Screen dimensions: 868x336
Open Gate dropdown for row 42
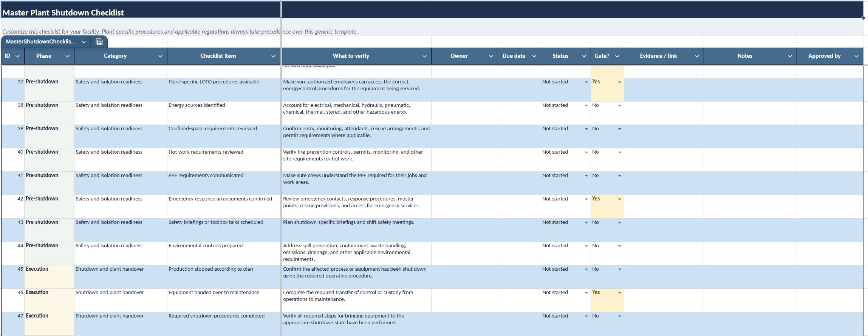pos(619,199)
